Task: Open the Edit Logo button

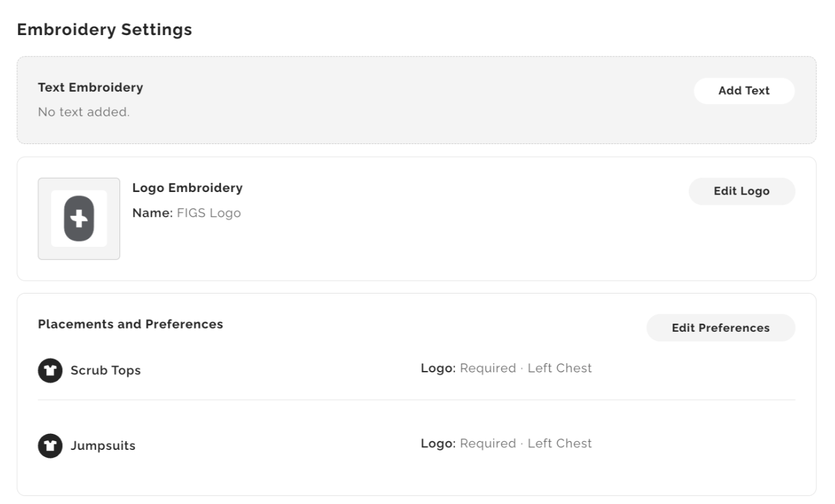Action: (x=741, y=191)
